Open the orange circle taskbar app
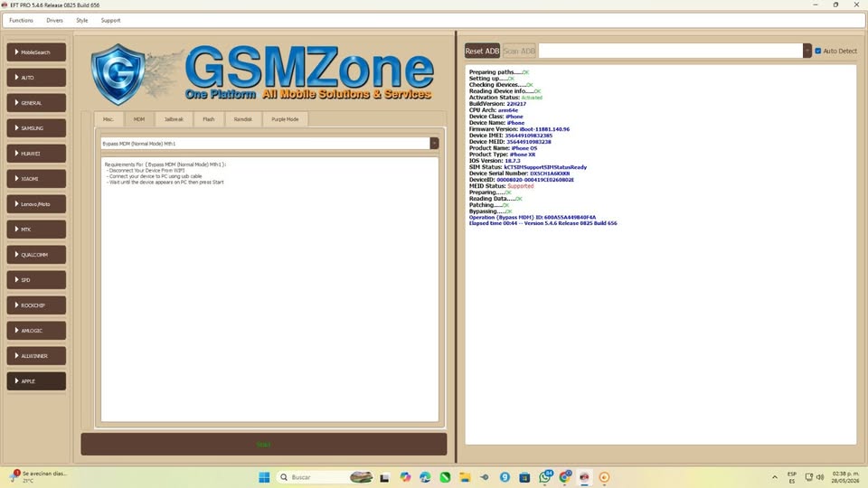This screenshot has height=488, width=868. click(605, 477)
